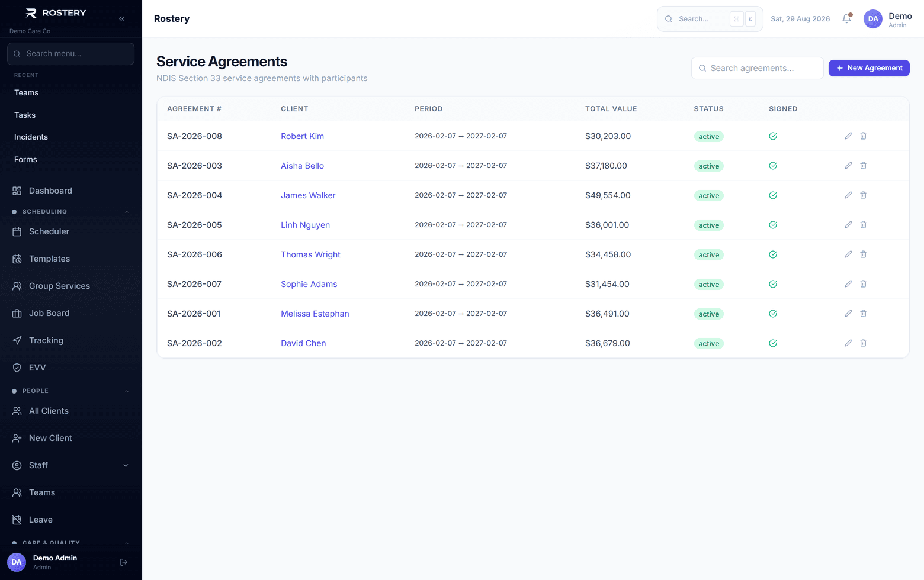Collapse the sidebar with the double-chevron icon
The height and width of the screenshot is (580, 924).
[x=121, y=18]
